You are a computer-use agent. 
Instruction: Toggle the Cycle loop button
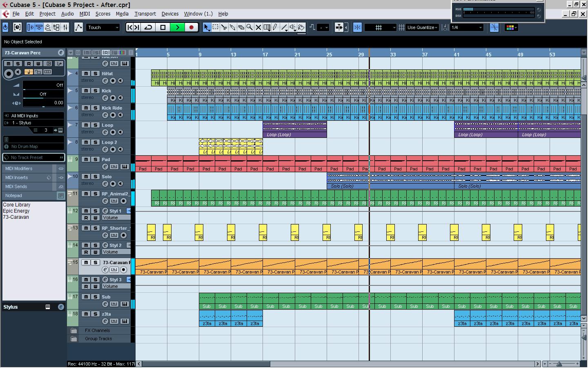coord(148,27)
